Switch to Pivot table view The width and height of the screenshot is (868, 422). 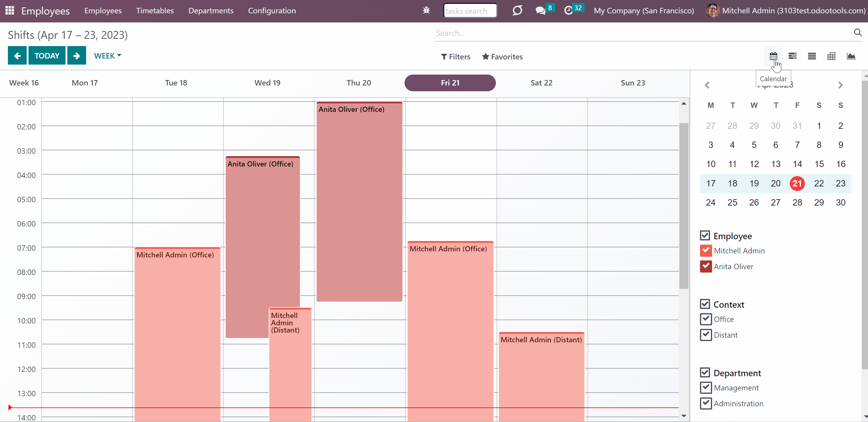(x=831, y=56)
